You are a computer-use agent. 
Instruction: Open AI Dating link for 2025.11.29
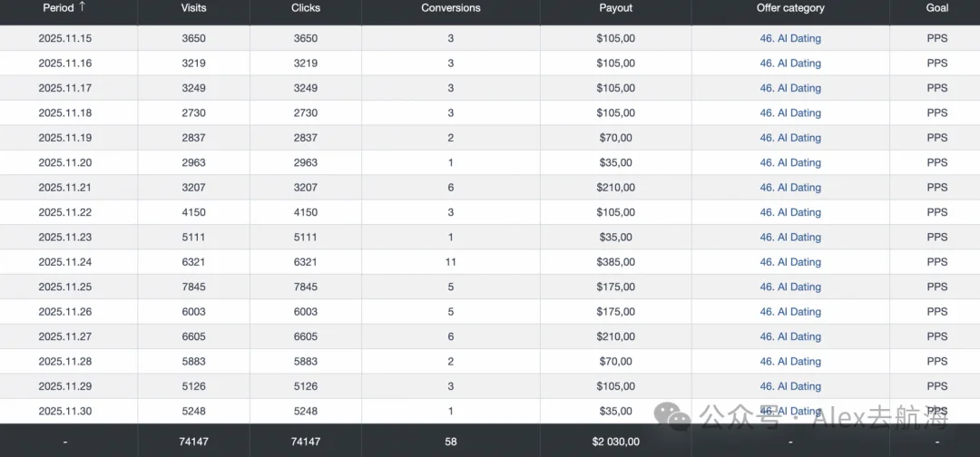coord(790,386)
